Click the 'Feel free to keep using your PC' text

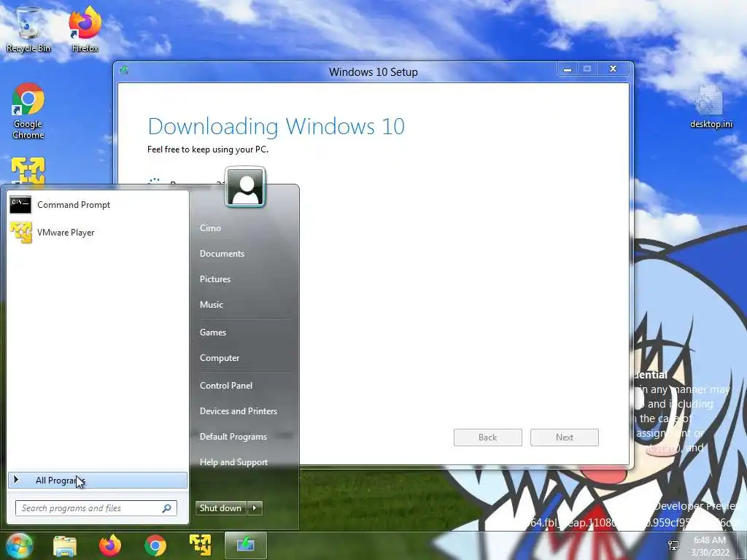pos(208,149)
